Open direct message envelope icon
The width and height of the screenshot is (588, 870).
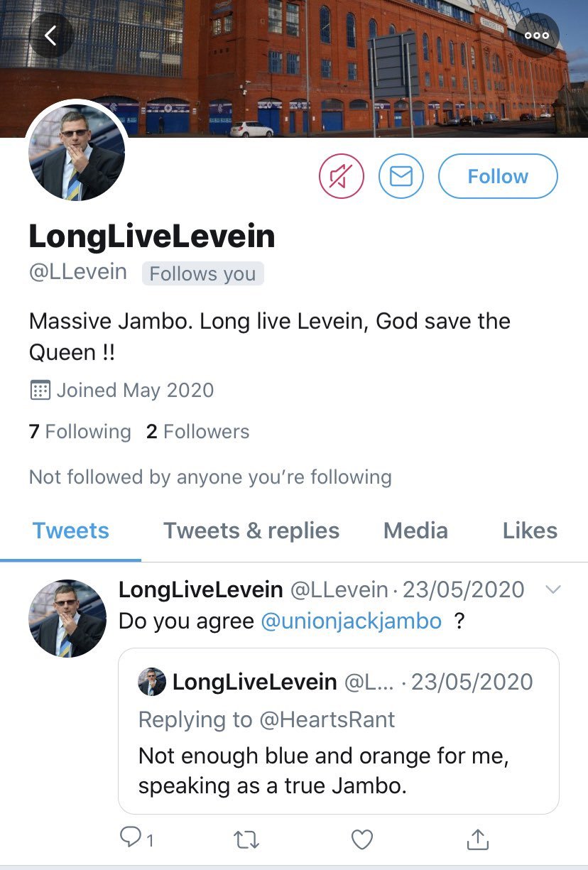[401, 176]
